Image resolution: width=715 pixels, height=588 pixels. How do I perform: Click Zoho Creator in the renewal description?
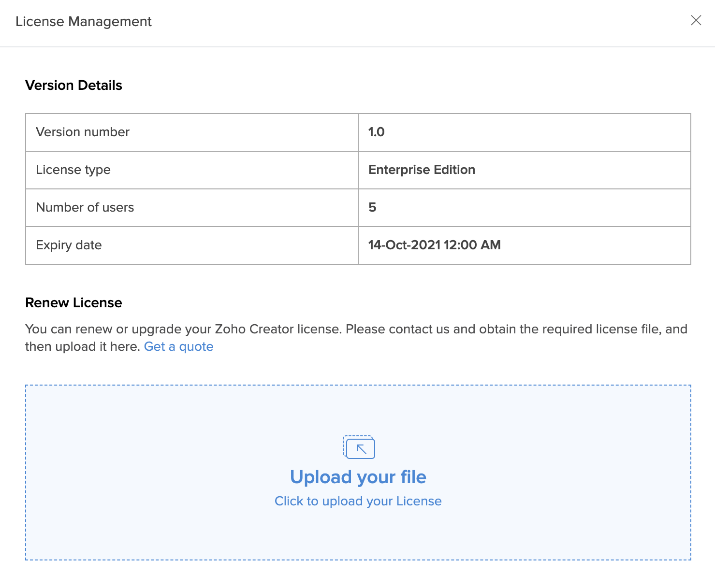(254, 329)
